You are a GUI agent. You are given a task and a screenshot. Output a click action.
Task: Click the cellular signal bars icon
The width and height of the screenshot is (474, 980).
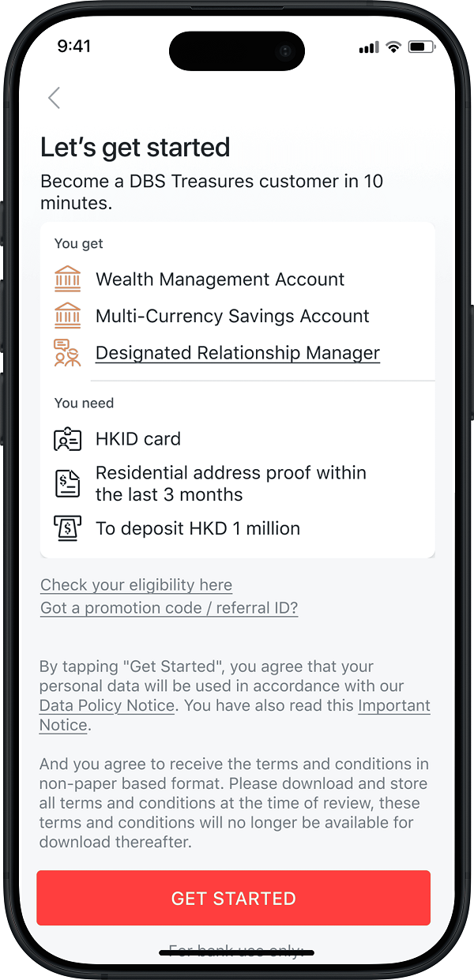(x=369, y=47)
